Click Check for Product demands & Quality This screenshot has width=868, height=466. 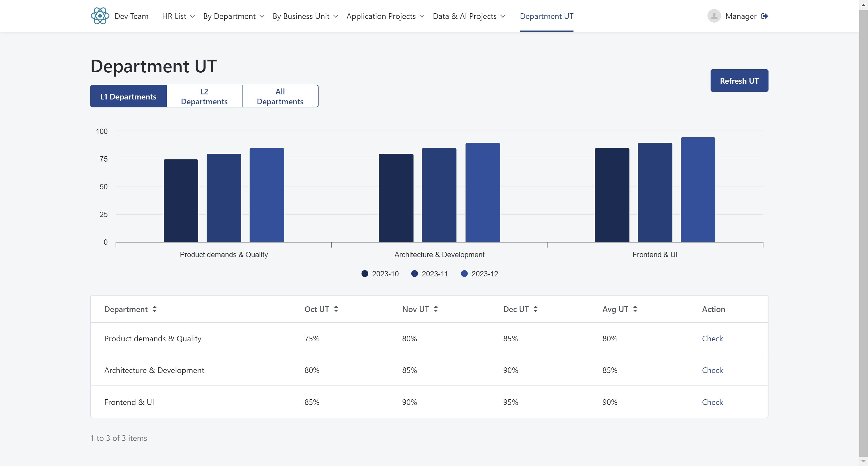click(712, 338)
